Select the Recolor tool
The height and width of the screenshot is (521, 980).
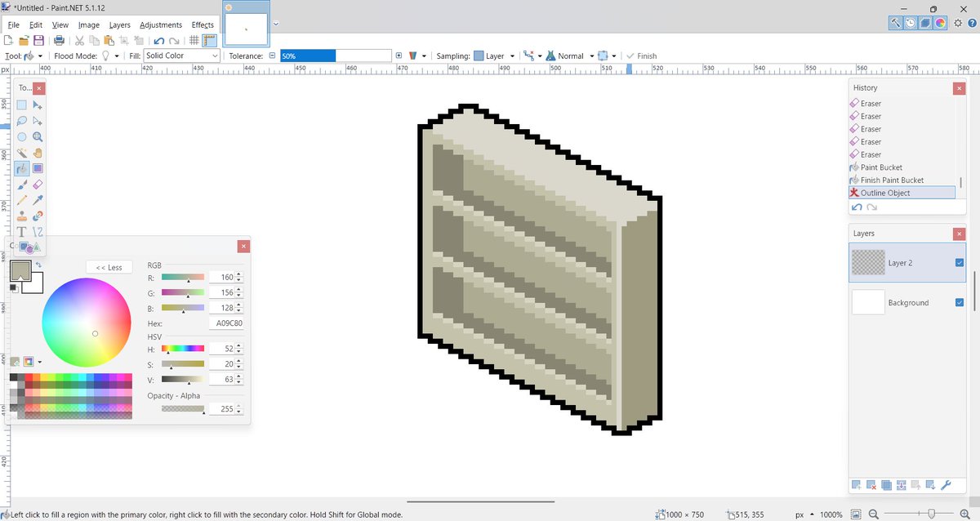click(x=38, y=216)
